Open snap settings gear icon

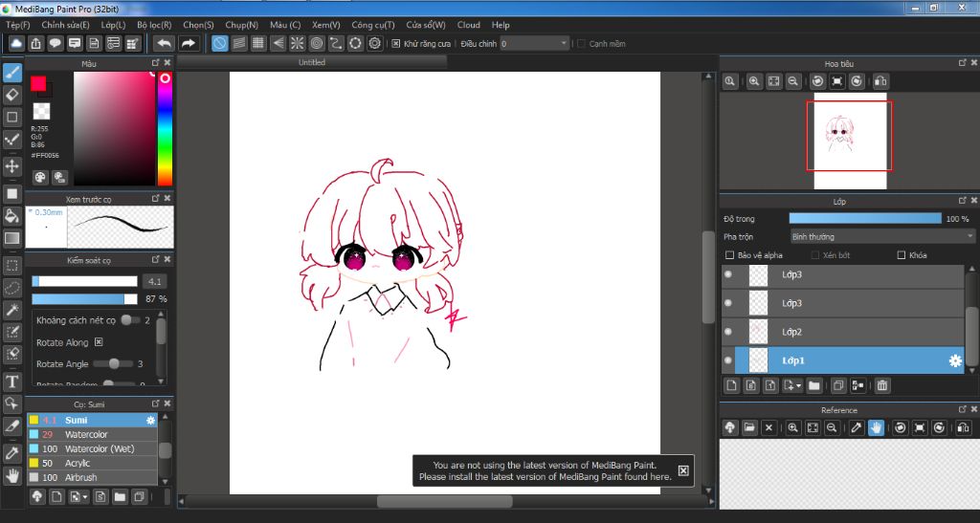tap(374, 44)
